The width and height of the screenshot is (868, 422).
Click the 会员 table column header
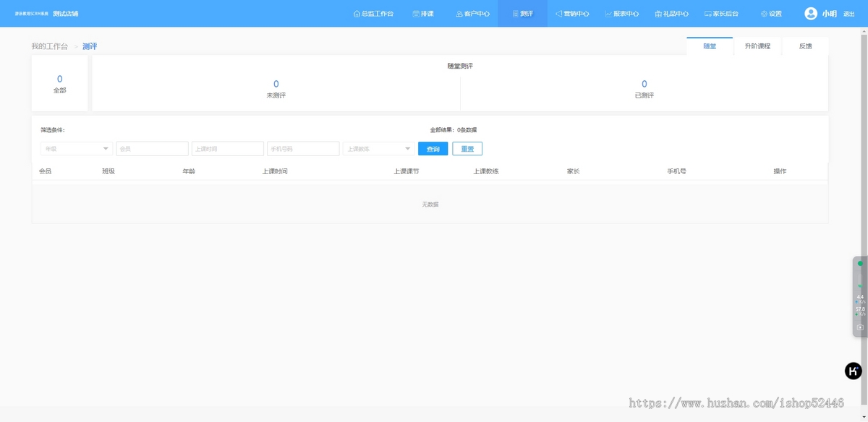[x=45, y=171]
